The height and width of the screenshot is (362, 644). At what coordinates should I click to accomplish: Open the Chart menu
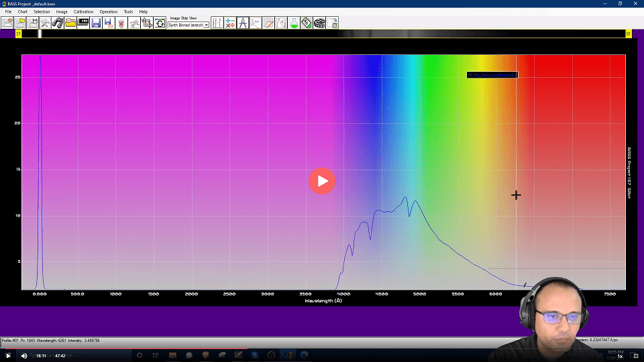pos(23,12)
